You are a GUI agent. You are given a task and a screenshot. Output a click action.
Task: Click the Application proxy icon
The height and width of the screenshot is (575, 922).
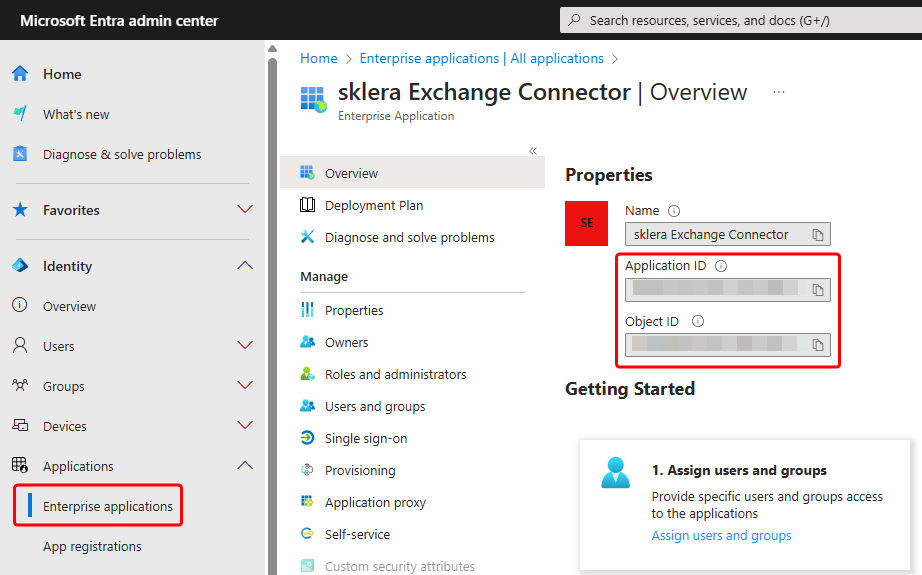coord(308,502)
